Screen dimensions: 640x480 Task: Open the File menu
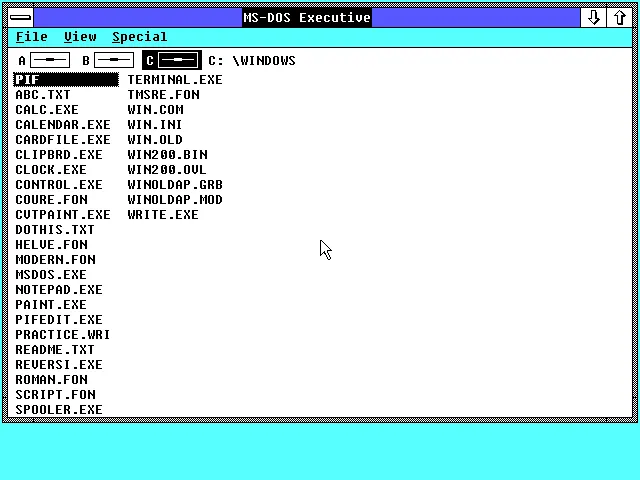tap(31, 37)
